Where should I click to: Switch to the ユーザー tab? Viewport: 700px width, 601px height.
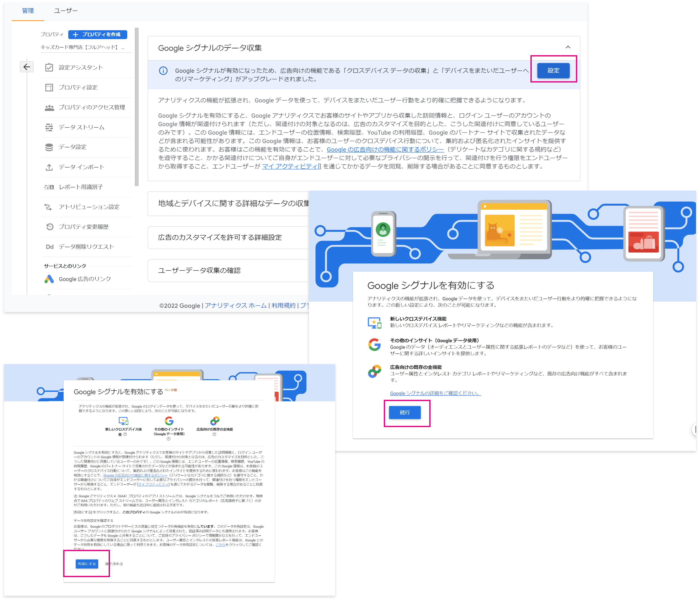(x=66, y=11)
